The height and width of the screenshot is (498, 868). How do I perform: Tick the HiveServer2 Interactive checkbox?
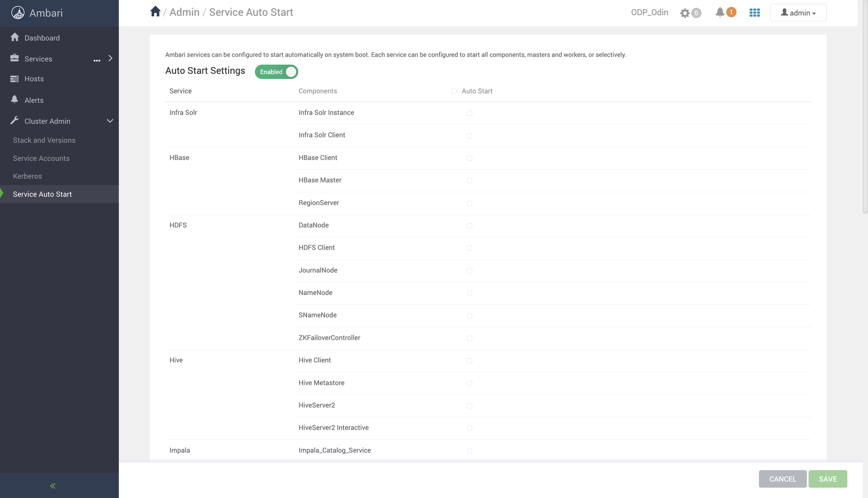coord(470,428)
